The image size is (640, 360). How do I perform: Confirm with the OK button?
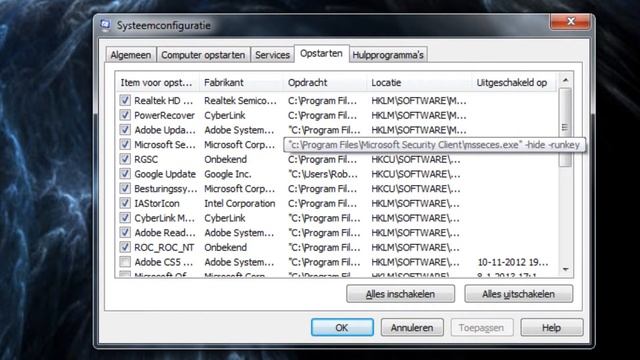(x=342, y=327)
